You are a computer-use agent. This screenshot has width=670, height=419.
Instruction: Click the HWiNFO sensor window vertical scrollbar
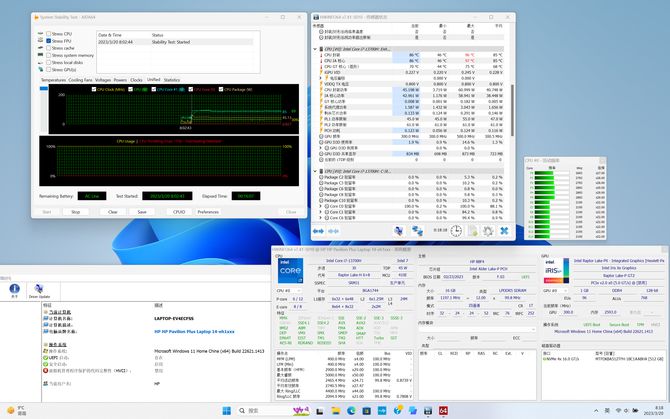[x=512, y=111]
